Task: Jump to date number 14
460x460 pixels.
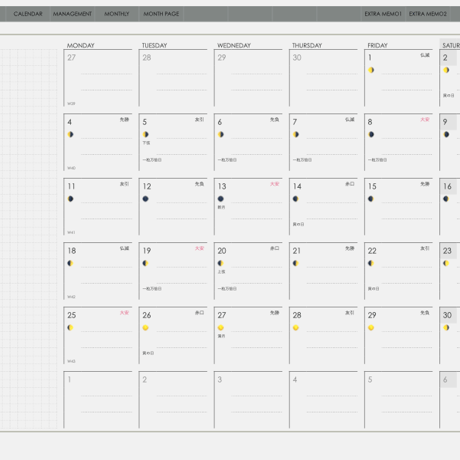Action: point(297,186)
